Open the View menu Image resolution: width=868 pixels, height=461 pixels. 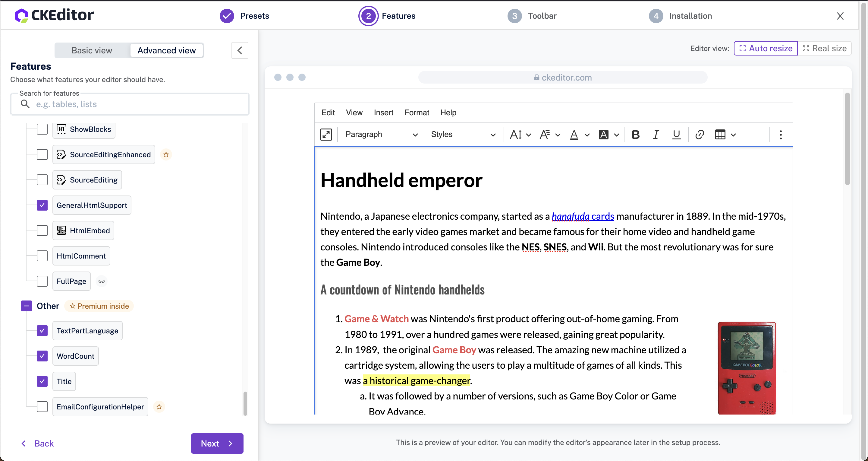tap(354, 113)
